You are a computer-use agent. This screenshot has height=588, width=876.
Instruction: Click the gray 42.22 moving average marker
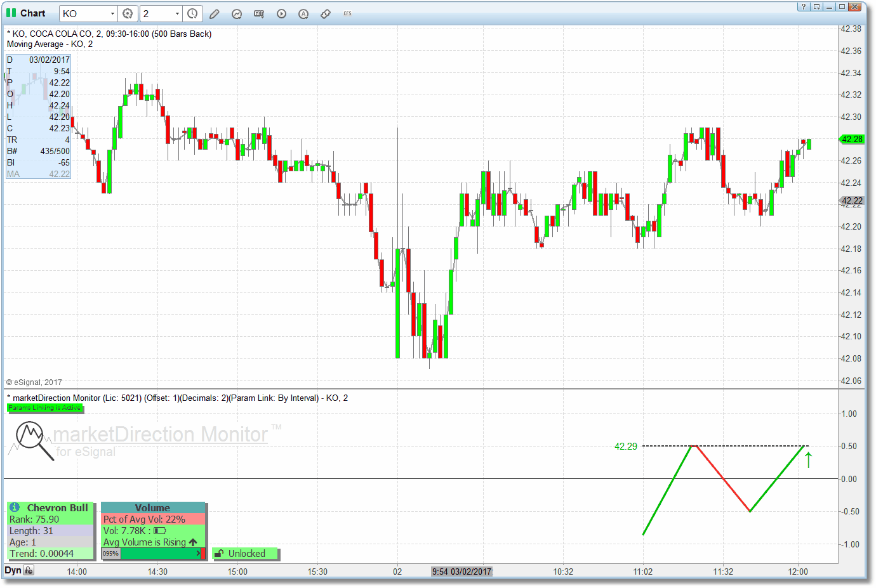(852, 200)
